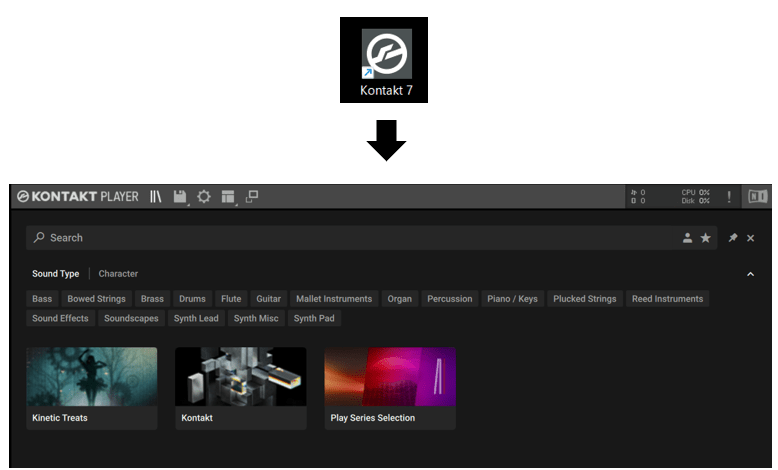Switch to the Sound Type tab
Image resolution: width=778 pixels, height=470 pixels.
click(x=56, y=273)
